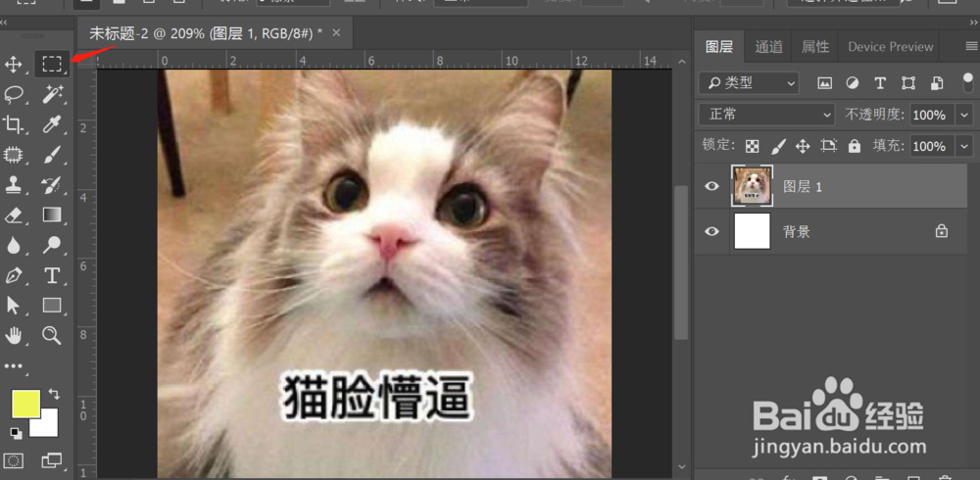Select 图层 1 layer thumbnail
980x480 pixels.
point(752,186)
